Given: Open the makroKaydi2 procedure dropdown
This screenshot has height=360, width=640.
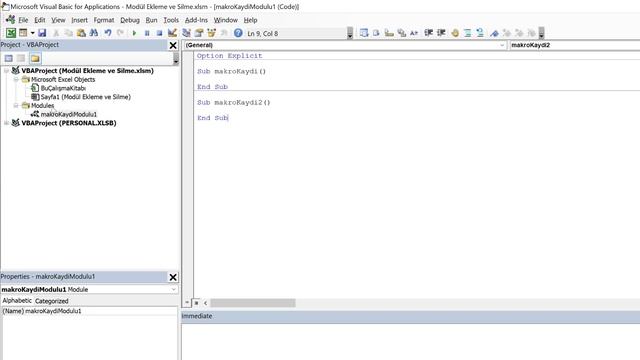Looking at the screenshot, I should pos(574,45).
